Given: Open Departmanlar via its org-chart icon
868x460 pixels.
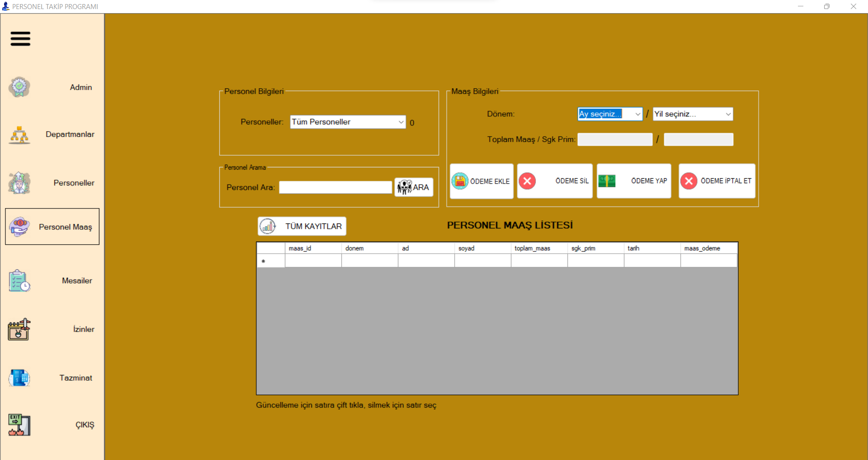Looking at the screenshot, I should 19,135.
